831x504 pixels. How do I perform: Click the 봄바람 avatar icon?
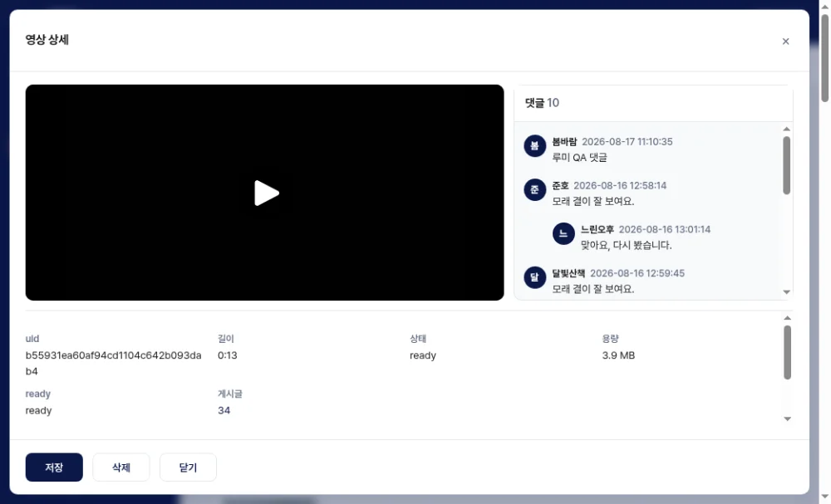coord(534,145)
